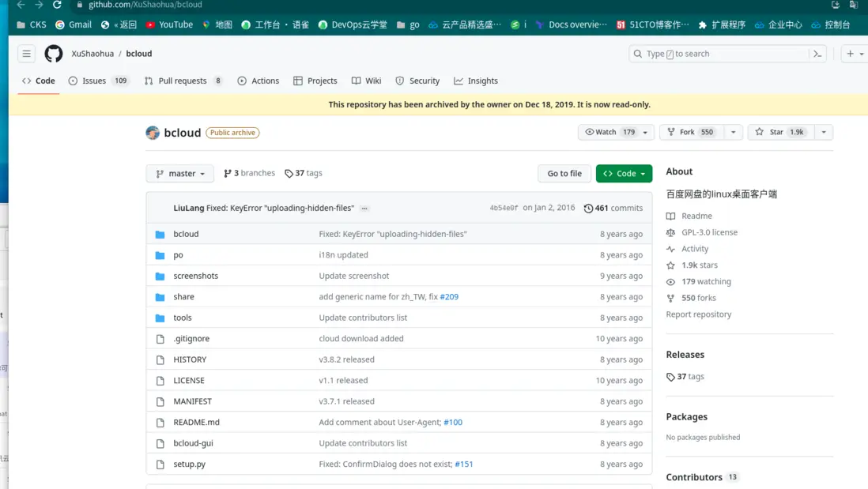Open the 控制台 bookmark
The width and height of the screenshot is (868, 489).
coord(831,24)
